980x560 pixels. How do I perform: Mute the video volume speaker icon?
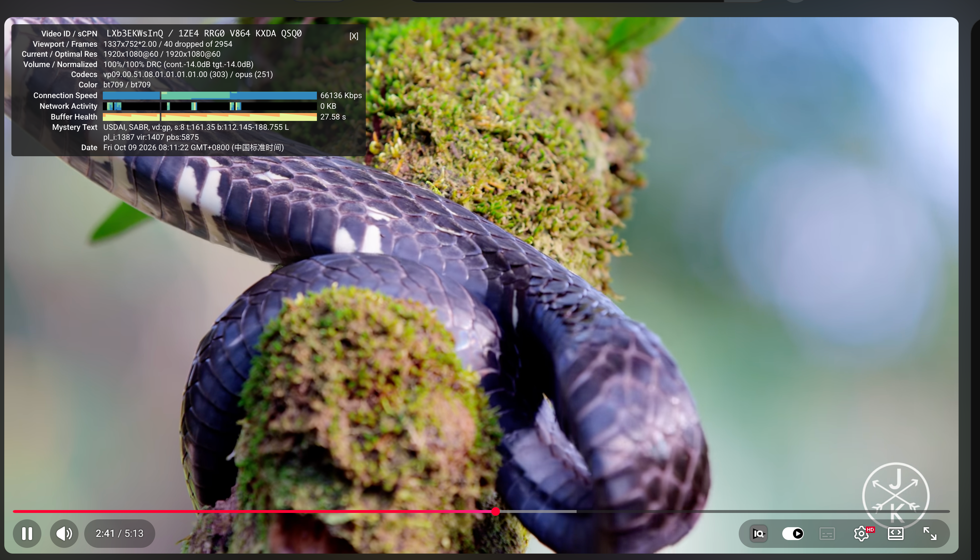point(64,534)
